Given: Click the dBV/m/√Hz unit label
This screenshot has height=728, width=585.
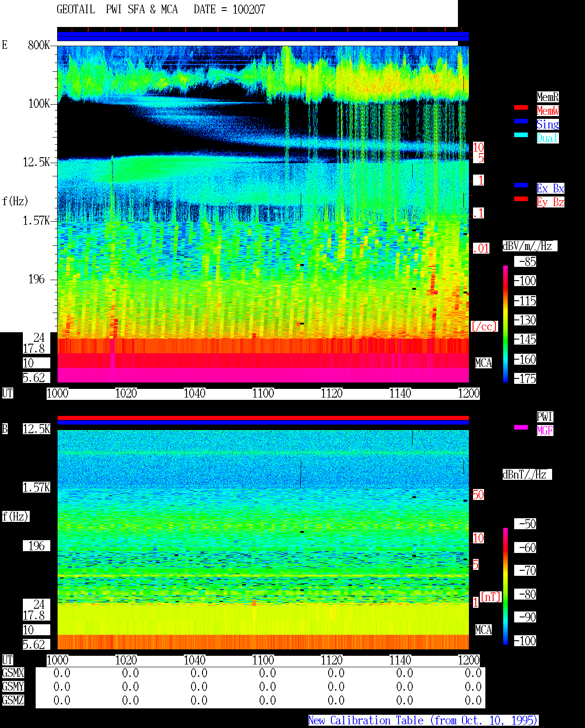Looking at the screenshot, I should point(530,246).
